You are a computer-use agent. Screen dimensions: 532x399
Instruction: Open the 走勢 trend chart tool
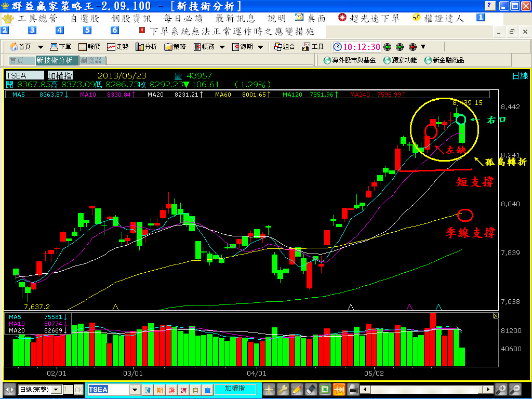[x=118, y=47]
